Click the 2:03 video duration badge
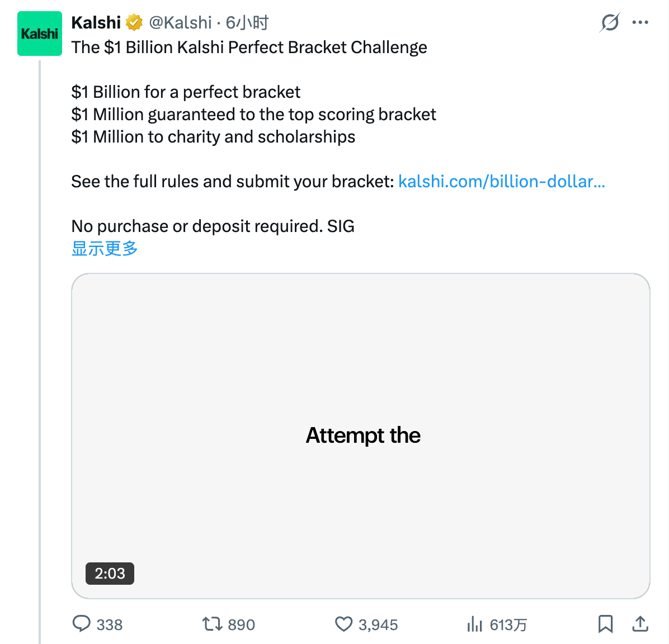Image resolution: width=669 pixels, height=644 pixels. [x=110, y=574]
